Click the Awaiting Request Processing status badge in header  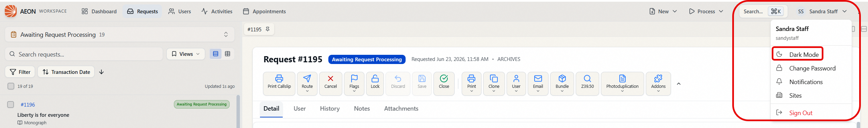[367, 59]
